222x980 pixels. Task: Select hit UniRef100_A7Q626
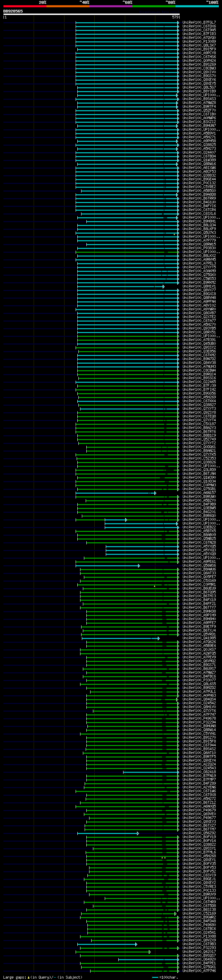tap(199, 642)
